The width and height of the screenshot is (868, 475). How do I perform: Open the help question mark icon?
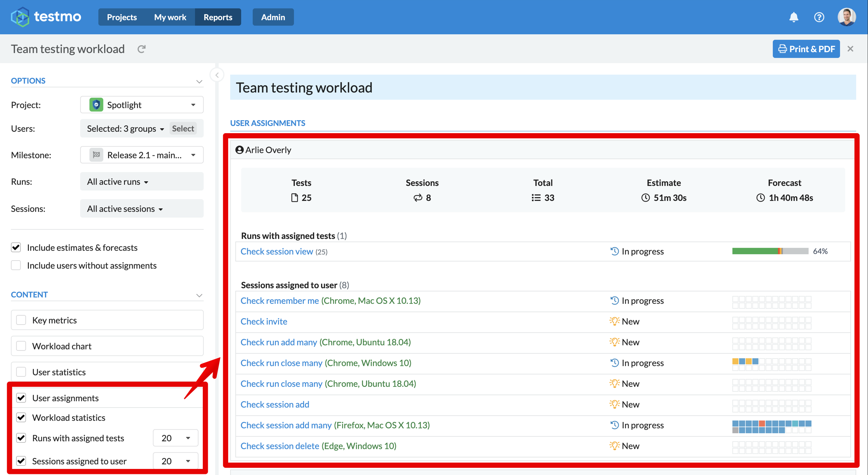(x=819, y=17)
